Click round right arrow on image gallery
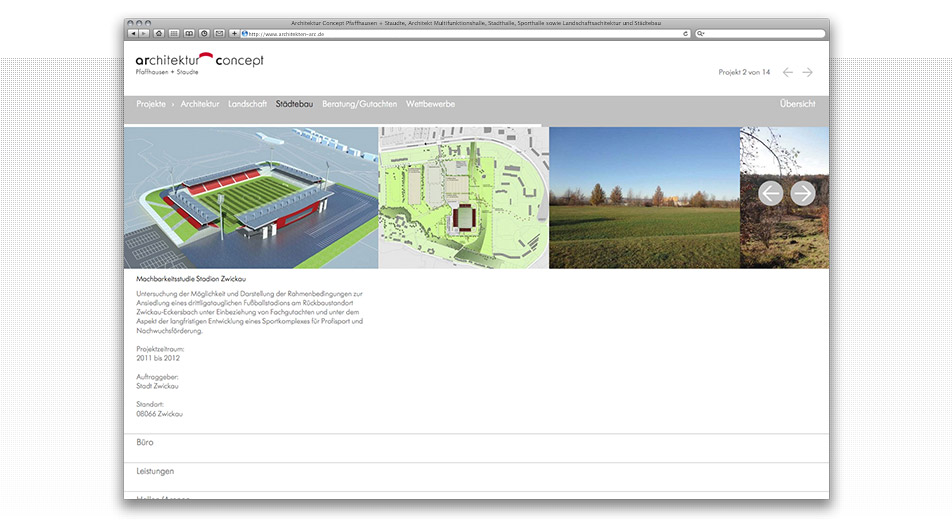Image resolution: width=952 pixels, height=530 pixels. pos(803,193)
